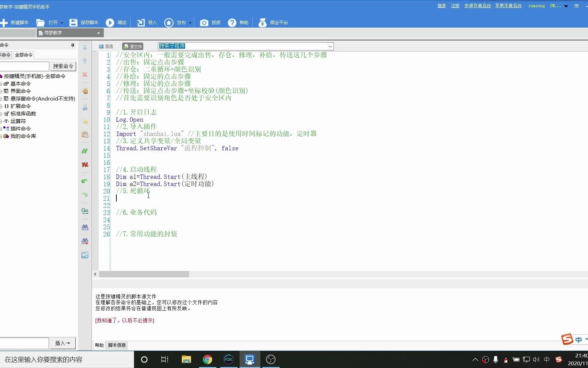588x368 pixels.
Task: Click the clipboard paste icon
Action: click(x=85, y=135)
